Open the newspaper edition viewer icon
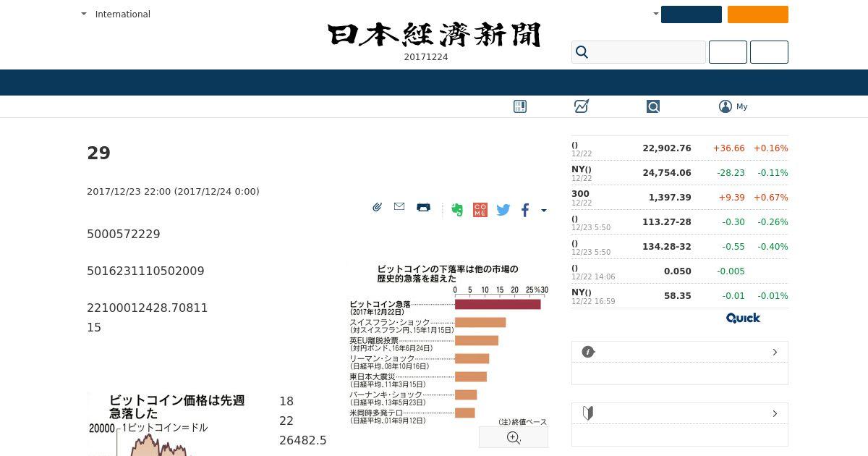868x456 pixels. 519,106
